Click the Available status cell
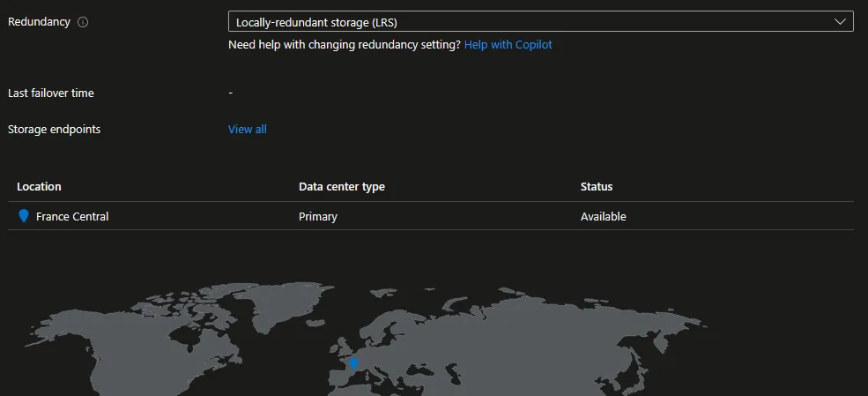The height and width of the screenshot is (396, 868). click(x=603, y=217)
